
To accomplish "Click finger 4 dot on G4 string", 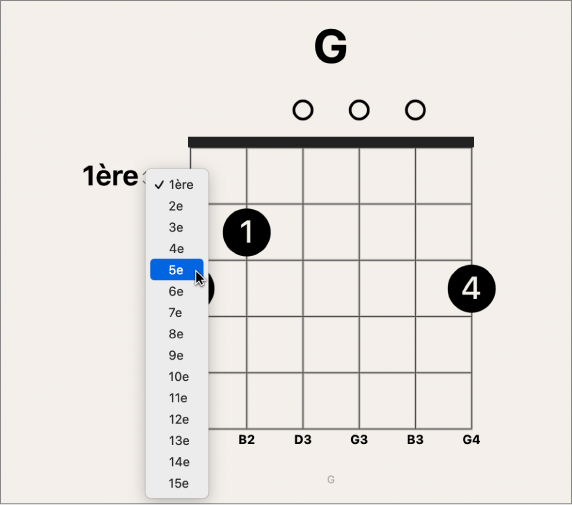I will click(x=471, y=289).
